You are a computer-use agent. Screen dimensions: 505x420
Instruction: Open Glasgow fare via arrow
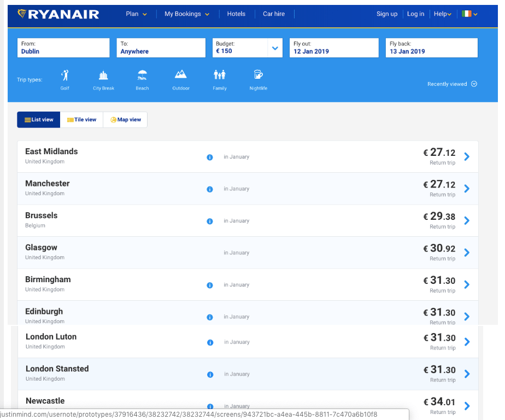click(467, 253)
